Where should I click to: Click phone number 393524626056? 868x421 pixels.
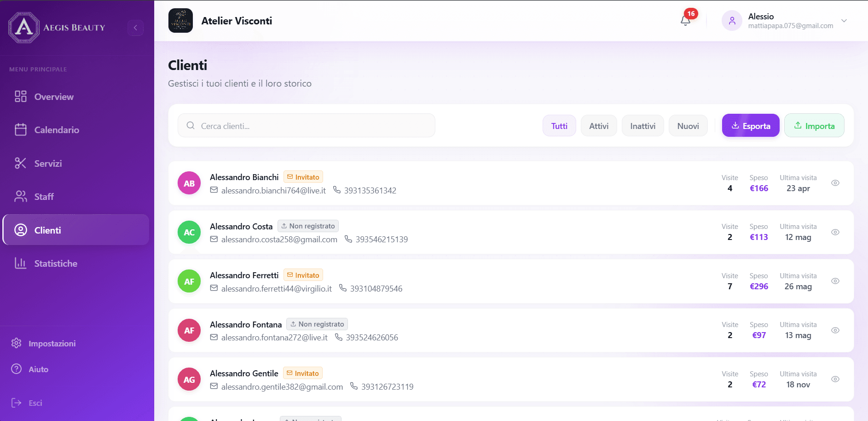pos(372,338)
